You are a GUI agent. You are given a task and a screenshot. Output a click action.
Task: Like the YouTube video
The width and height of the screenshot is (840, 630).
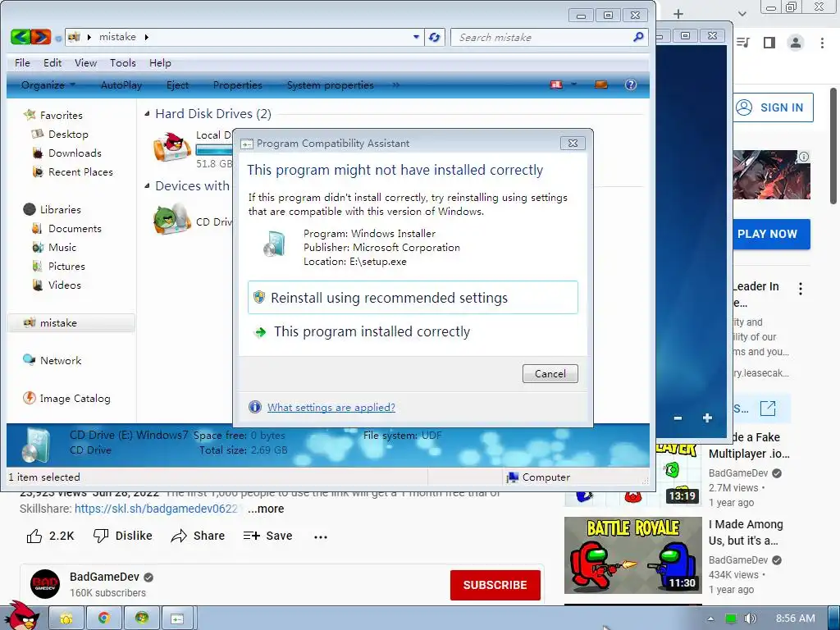51,536
